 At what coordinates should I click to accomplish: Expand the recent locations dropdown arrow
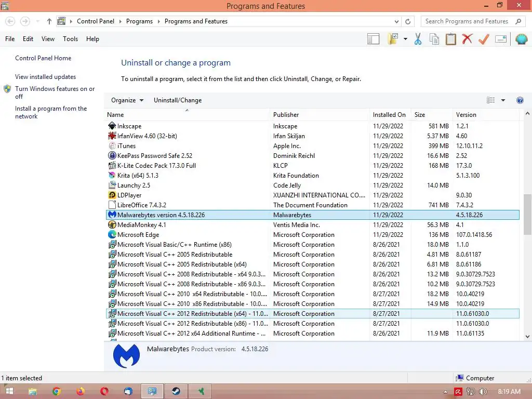(37, 21)
